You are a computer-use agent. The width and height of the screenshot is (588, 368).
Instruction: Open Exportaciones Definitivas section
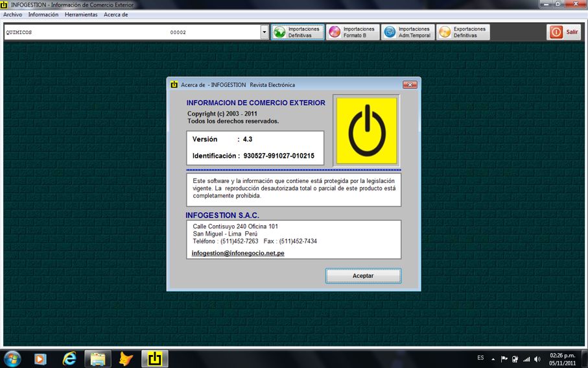(x=462, y=32)
